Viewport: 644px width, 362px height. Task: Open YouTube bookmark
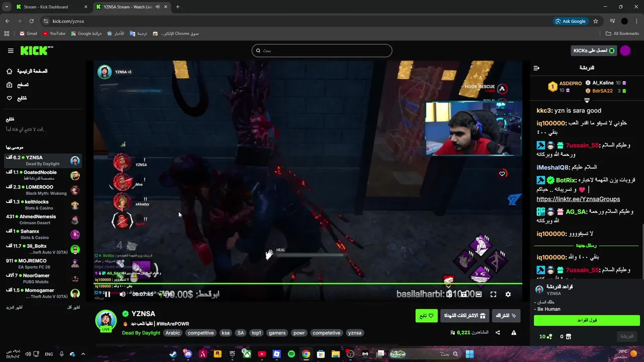tap(54, 34)
